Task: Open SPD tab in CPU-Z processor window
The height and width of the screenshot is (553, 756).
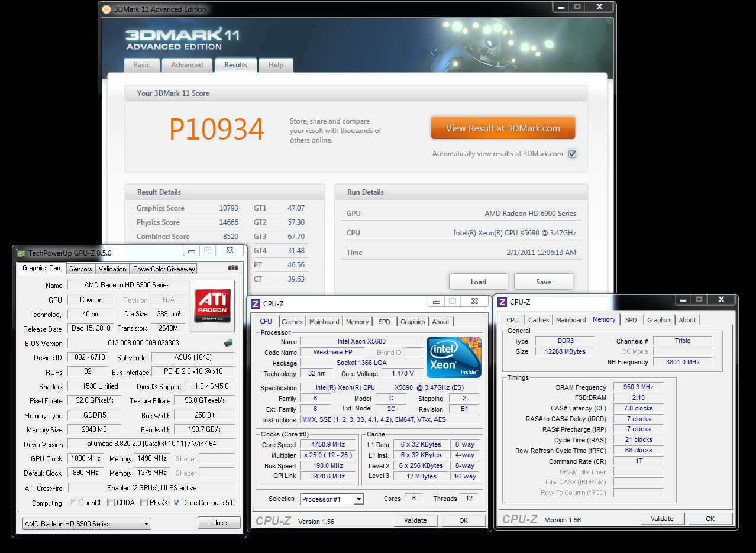Action: coord(385,322)
